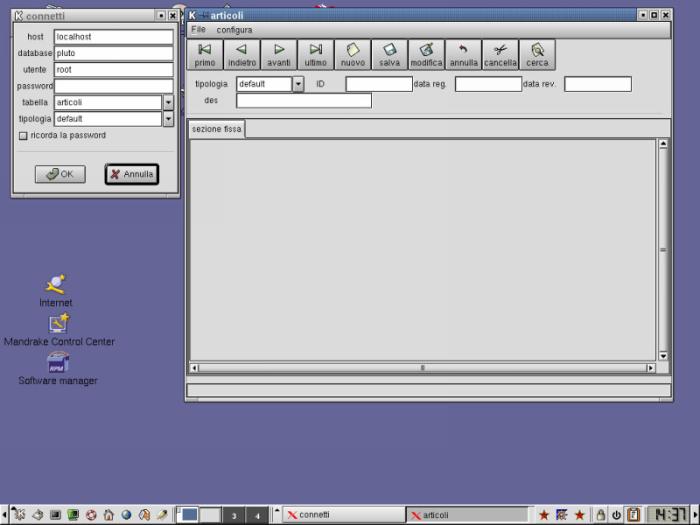Click the password input field
Screen dimensions: 700x525
(113, 86)
